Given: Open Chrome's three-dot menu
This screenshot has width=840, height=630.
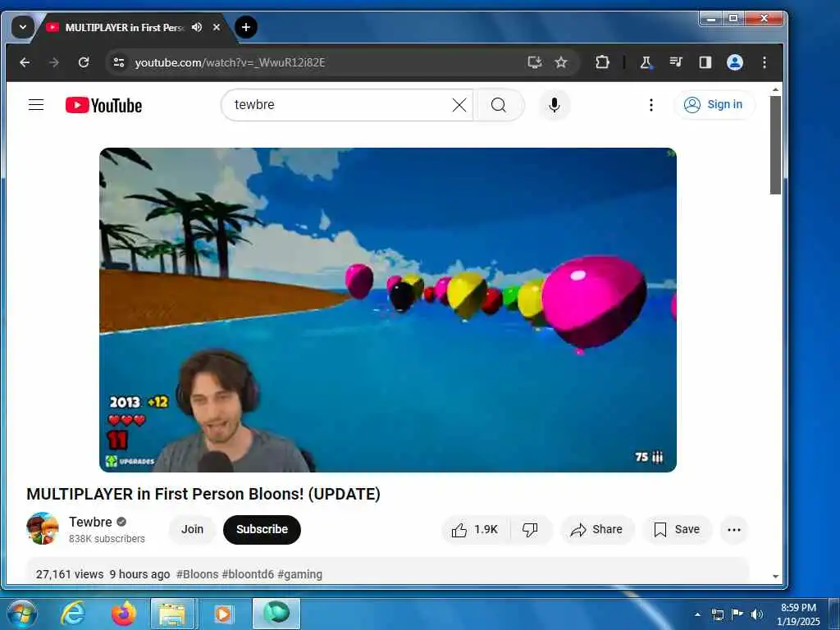Looking at the screenshot, I should tap(765, 62).
